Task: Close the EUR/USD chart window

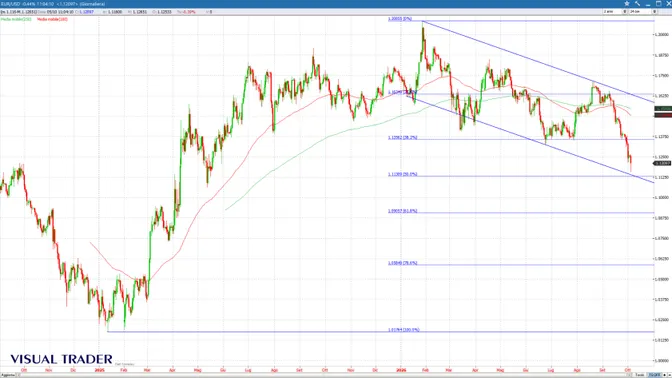Action: pos(669,3)
